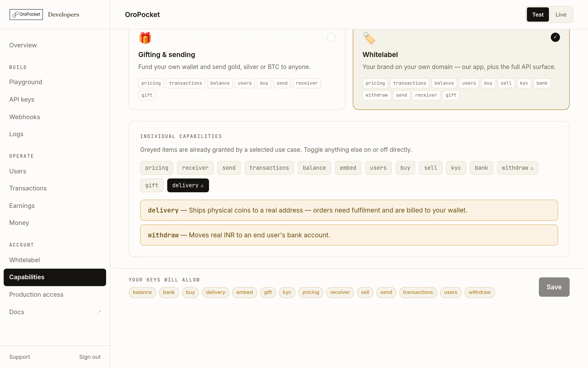The height and width of the screenshot is (368, 588).
Task: Toggle the greyed users capability chip
Action: [378, 168]
